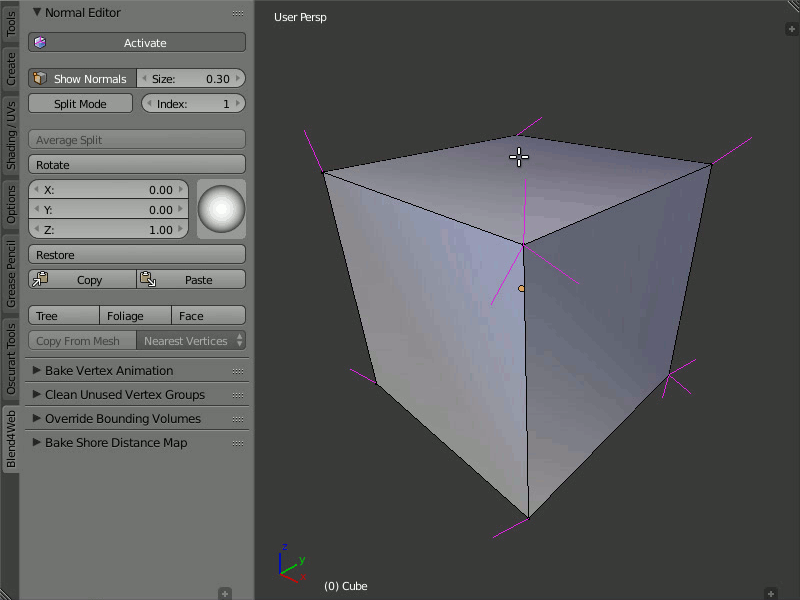
Task: Click the plus icon at viewport top-right
Action: click(x=791, y=29)
